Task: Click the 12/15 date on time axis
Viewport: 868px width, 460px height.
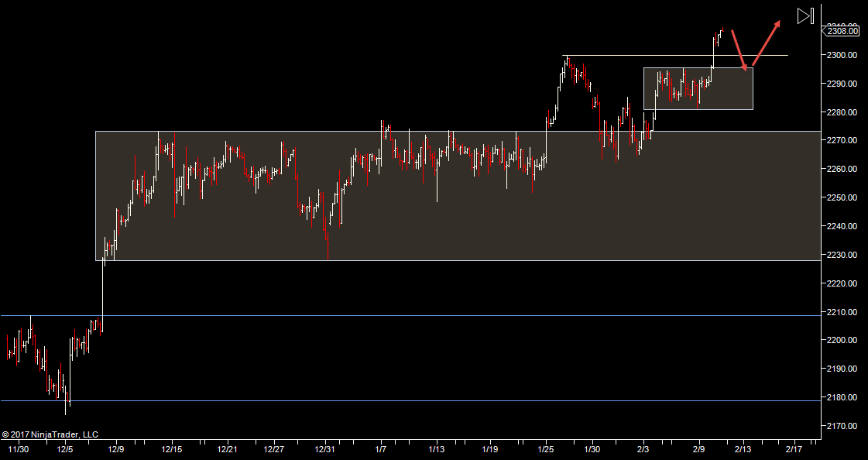Action: point(172,449)
